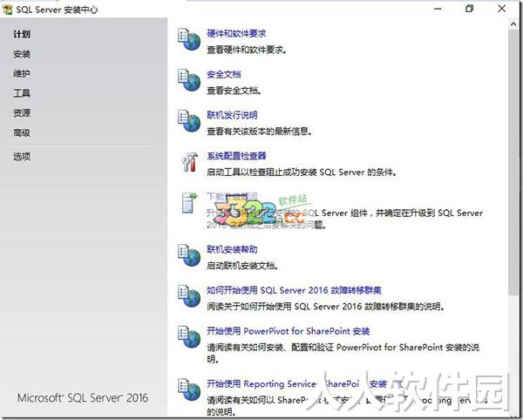Open 开始使用 PowerPivot for SharePoint 安装 link
Image resolution: width=523 pixels, height=420 pixels.
click(x=288, y=331)
